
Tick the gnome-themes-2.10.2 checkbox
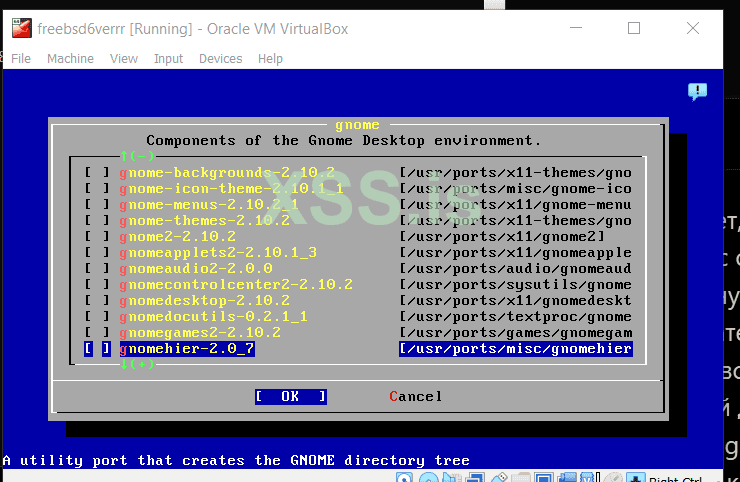pos(97,220)
